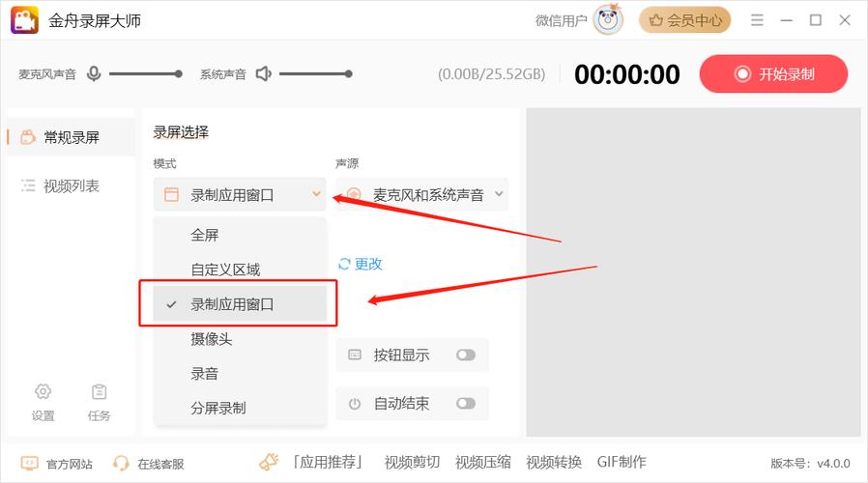Click the panda user avatar
Screen dimensions: 868x483
(x=608, y=20)
